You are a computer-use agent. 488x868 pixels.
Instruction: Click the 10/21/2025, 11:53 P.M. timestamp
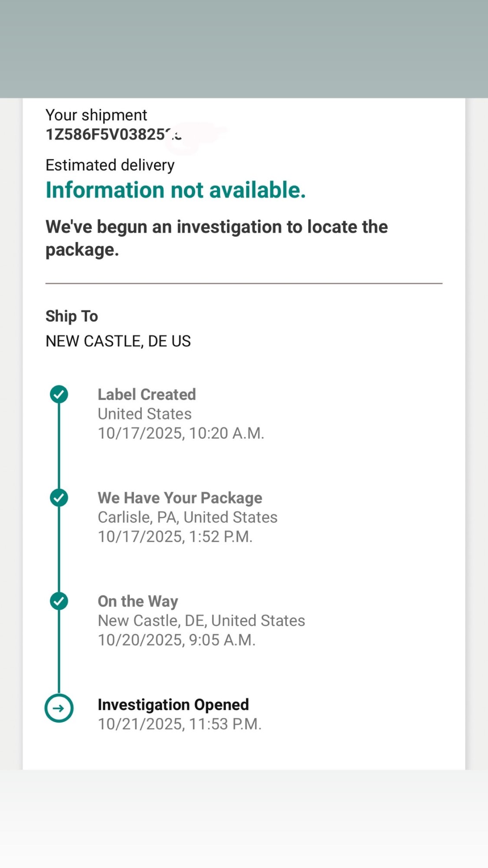pyautogui.click(x=180, y=724)
